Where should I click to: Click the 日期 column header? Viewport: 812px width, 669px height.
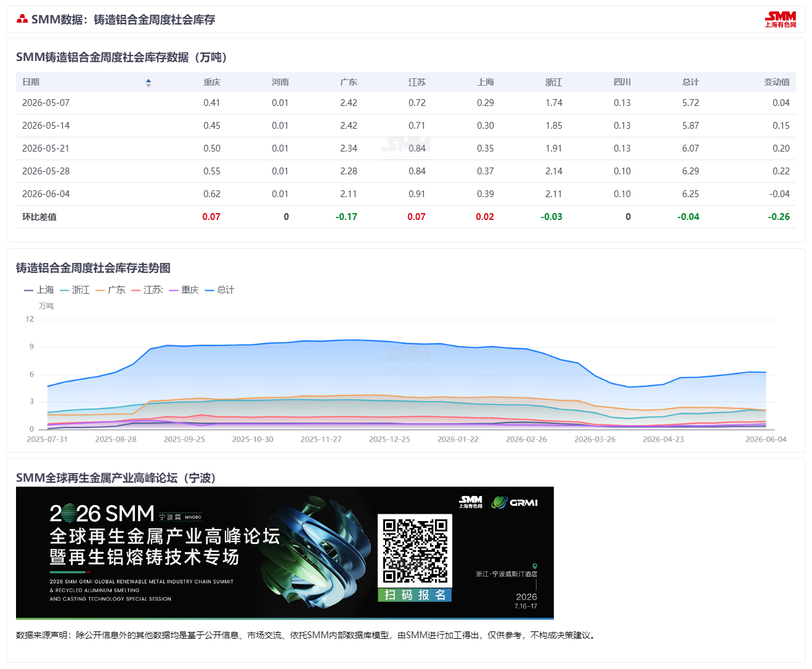coord(31,82)
